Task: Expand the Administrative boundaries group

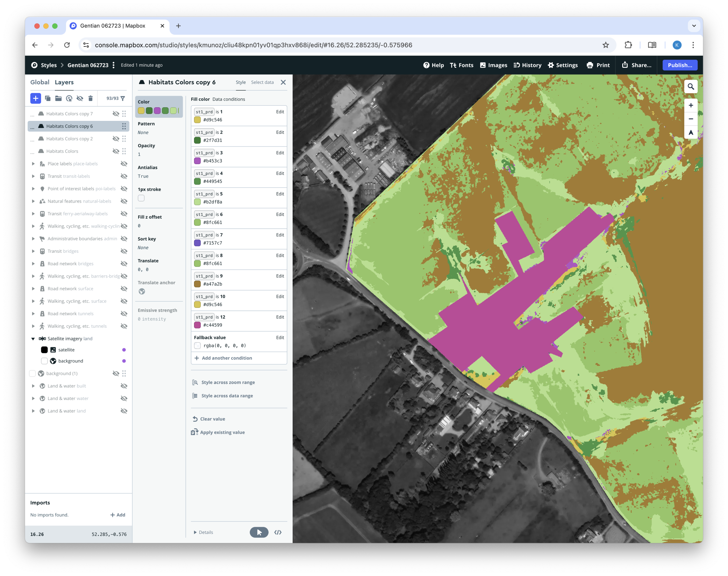Action: coord(33,239)
